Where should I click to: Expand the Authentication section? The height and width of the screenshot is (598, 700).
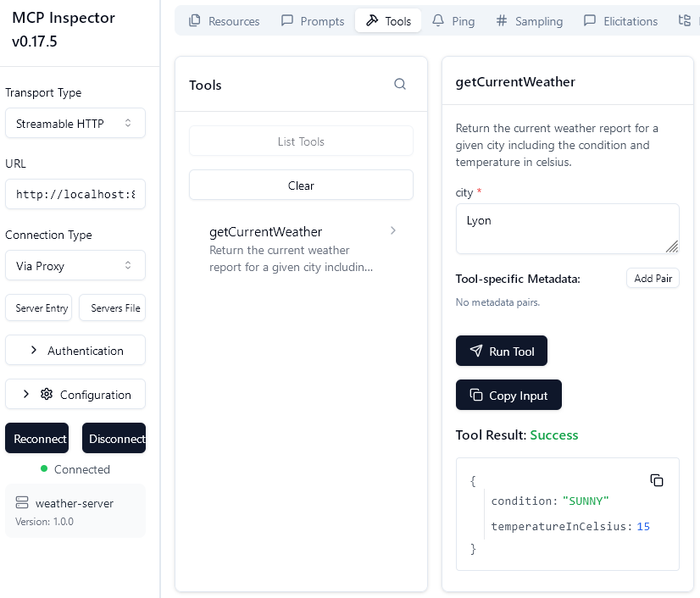[x=75, y=350]
